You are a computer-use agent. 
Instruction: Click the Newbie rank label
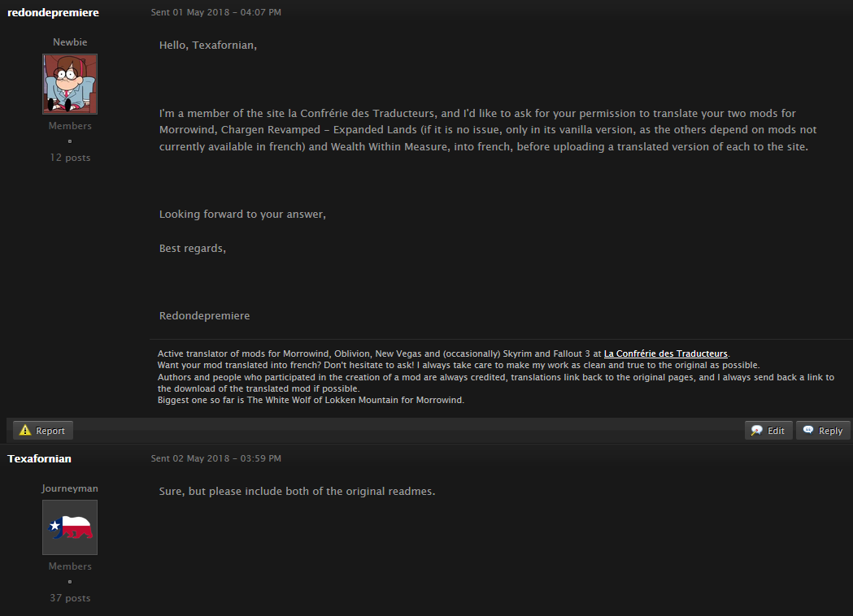(70, 42)
